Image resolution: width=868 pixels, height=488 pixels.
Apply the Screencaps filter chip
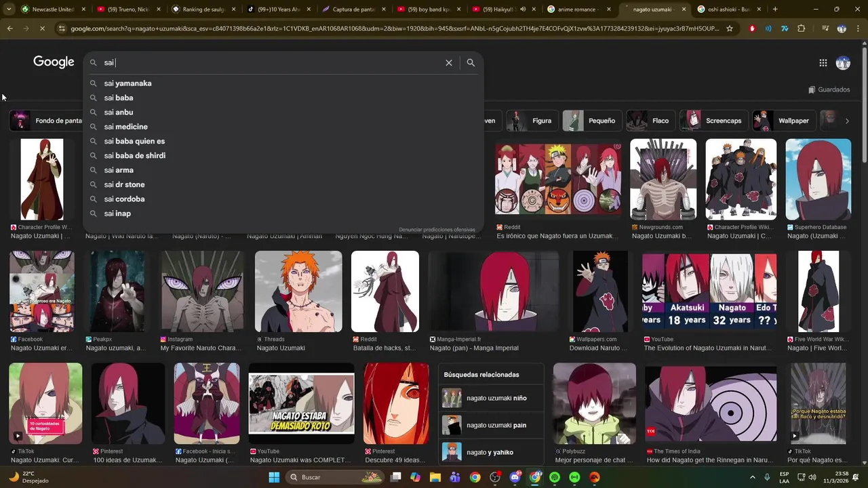(x=714, y=121)
